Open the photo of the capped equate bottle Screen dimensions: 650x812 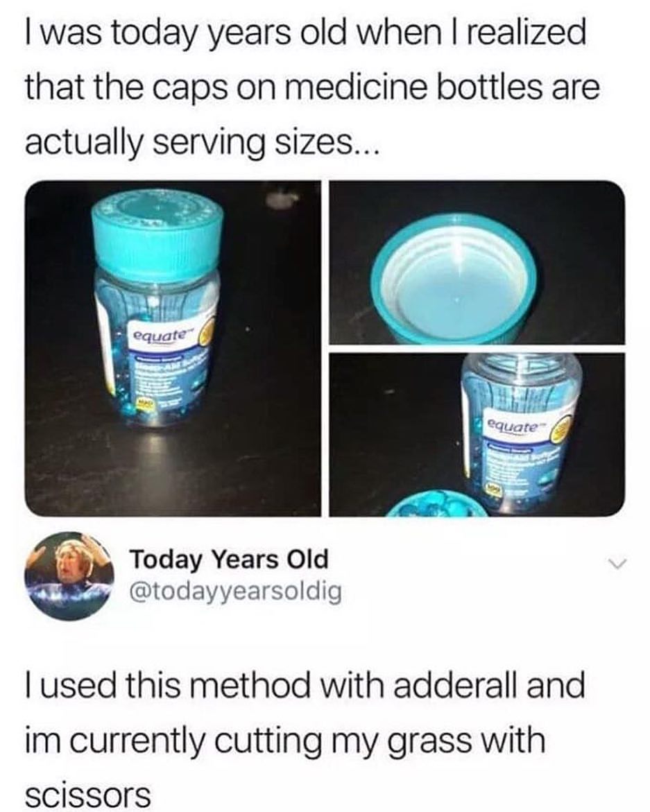pos(173,348)
